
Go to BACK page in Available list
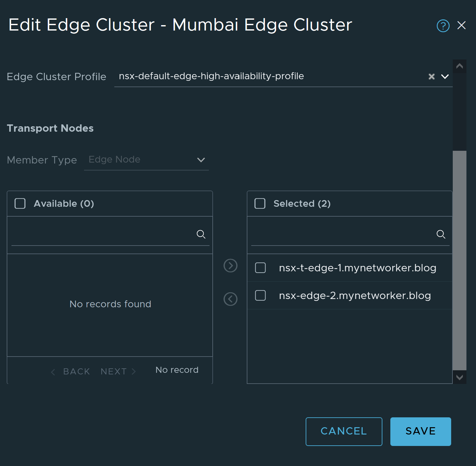click(x=71, y=372)
